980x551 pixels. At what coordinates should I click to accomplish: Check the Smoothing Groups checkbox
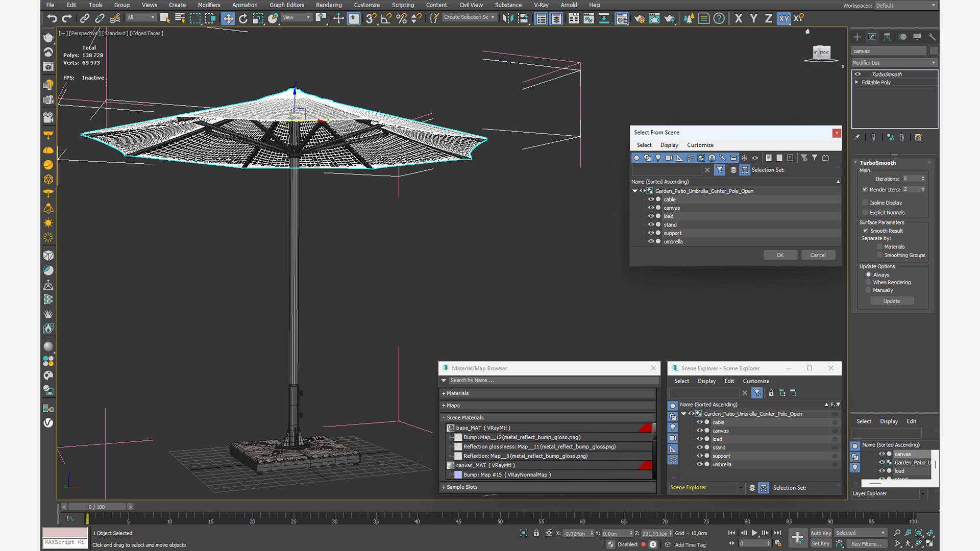tap(879, 255)
